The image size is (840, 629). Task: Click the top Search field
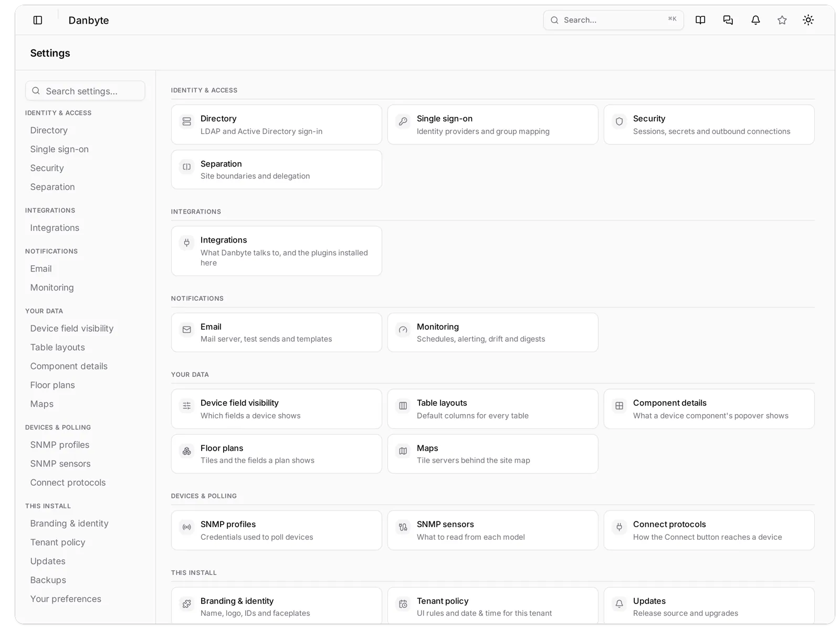[613, 20]
